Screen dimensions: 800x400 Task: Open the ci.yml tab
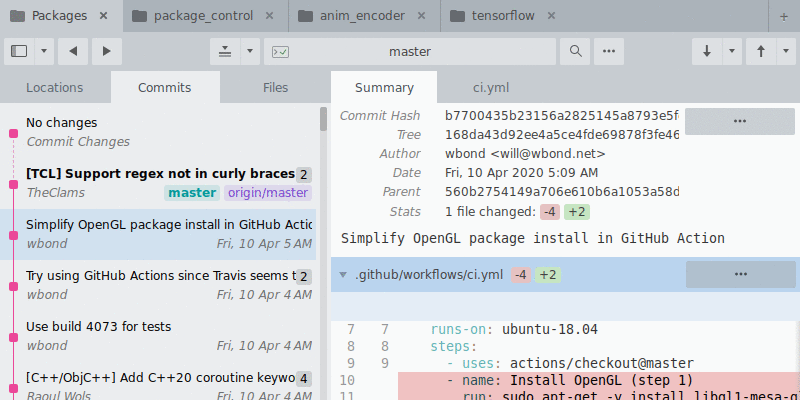[x=491, y=88]
